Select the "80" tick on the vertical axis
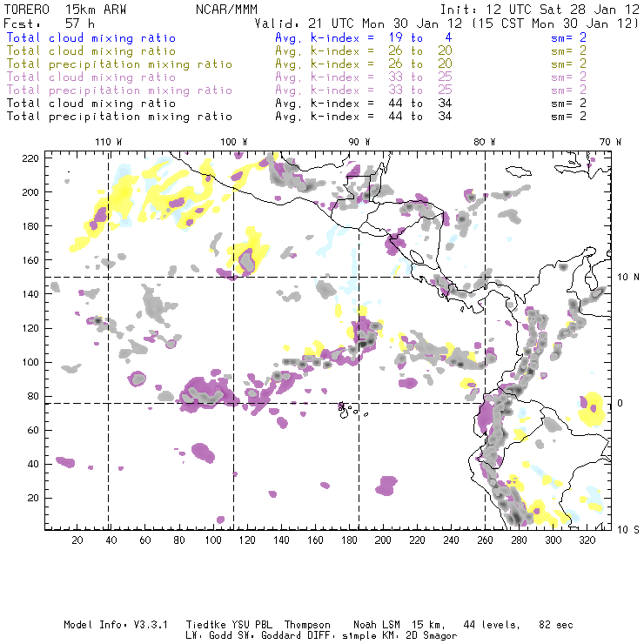 [x=33, y=396]
